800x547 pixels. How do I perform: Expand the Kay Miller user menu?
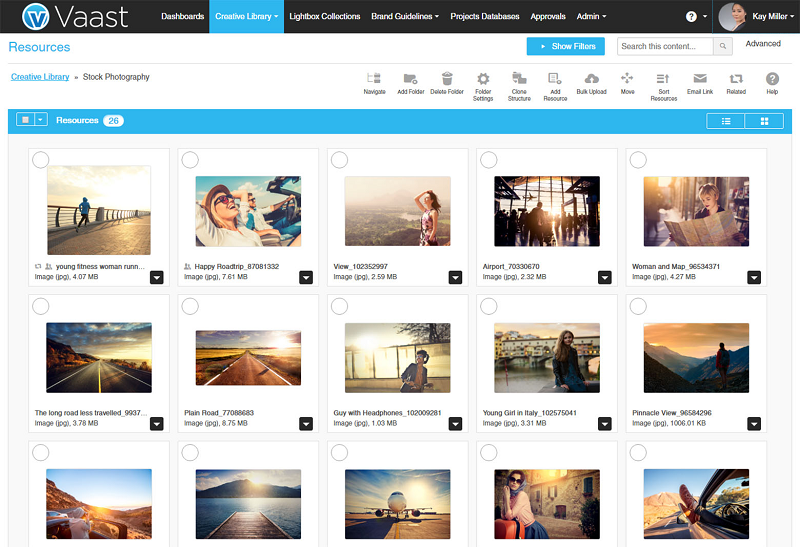773,16
